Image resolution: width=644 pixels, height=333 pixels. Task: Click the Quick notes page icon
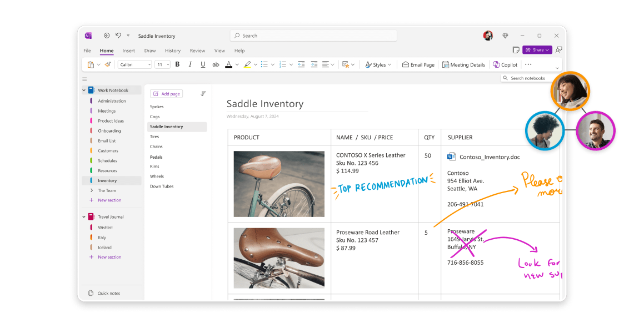tap(91, 293)
